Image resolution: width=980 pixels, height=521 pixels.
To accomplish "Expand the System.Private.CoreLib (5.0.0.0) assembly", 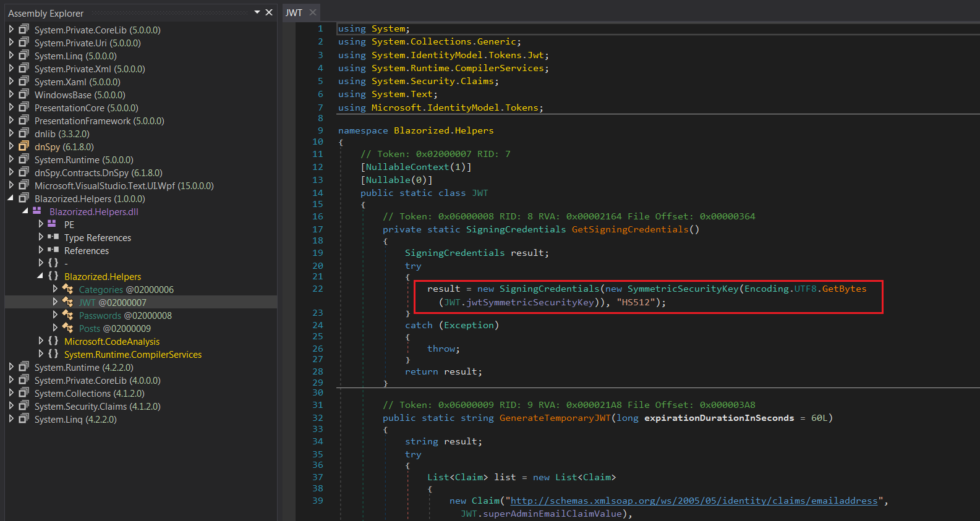I will [11, 30].
